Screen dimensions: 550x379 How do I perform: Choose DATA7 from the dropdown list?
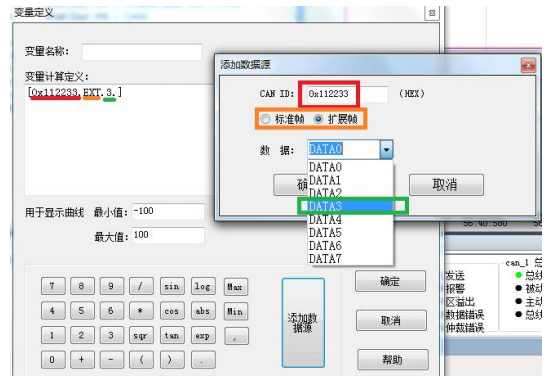(x=350, y=259)
